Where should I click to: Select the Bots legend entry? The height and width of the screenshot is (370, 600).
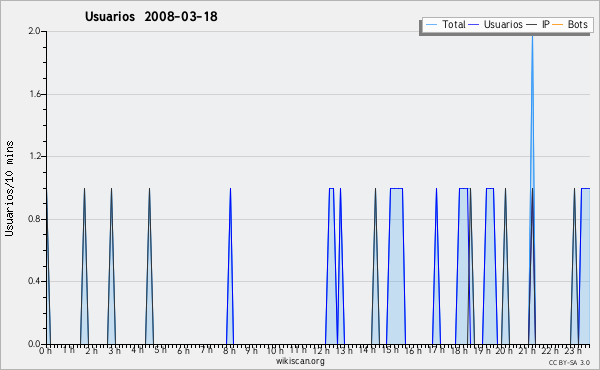570,25
